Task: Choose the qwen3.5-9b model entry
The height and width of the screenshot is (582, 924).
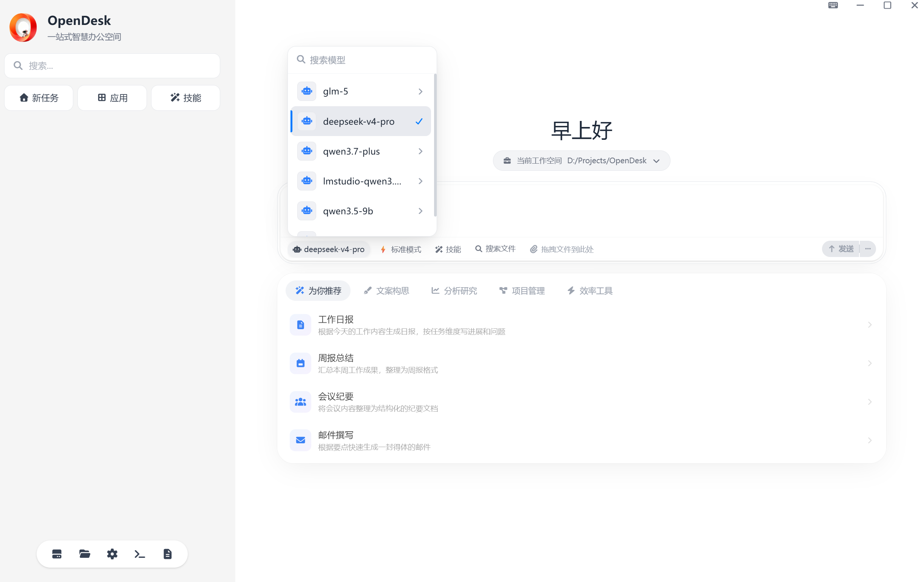Action: point(361,211)
